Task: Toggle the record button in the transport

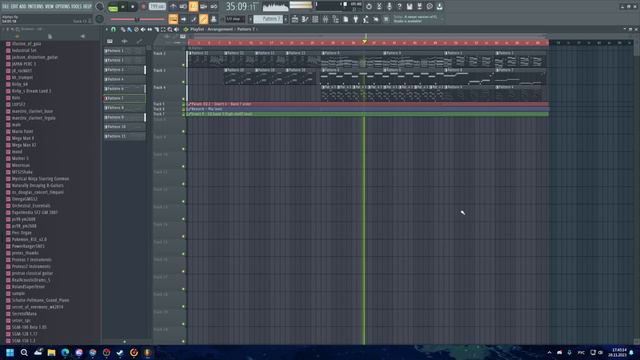Action: click(x=143, y=7)
